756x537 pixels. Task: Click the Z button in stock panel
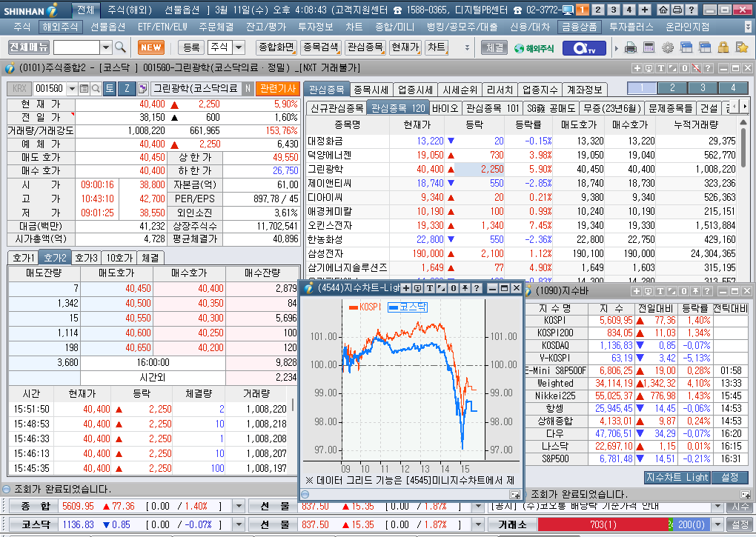(127, 88)
